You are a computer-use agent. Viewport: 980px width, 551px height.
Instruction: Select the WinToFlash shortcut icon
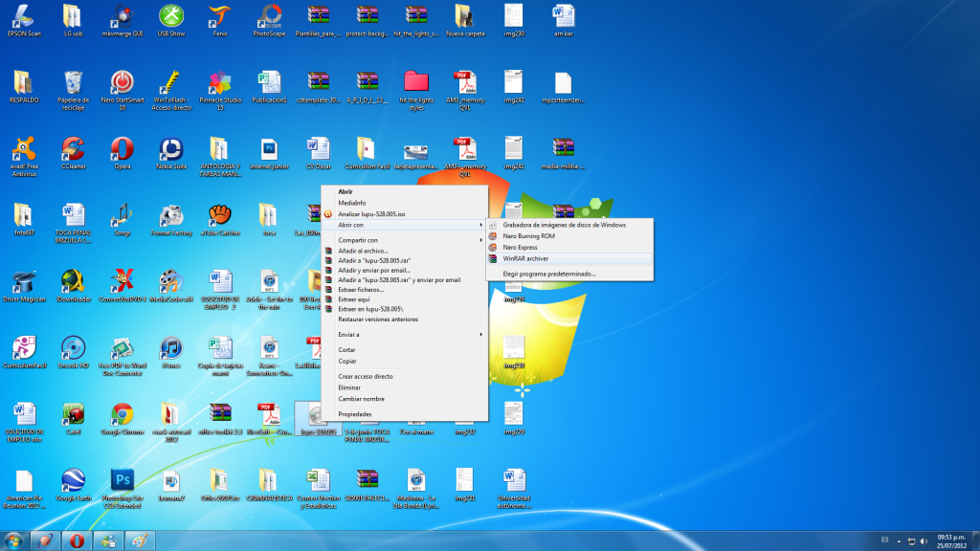(x=171, y=91)
